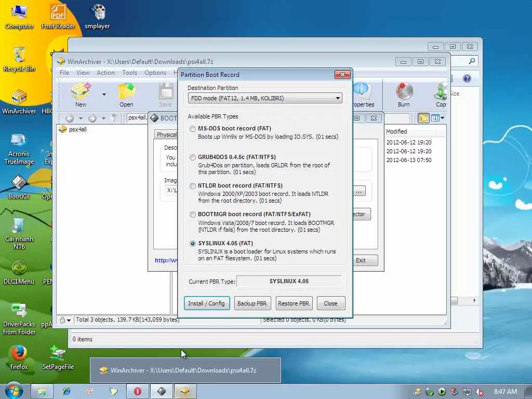
Task: Open DriverPacks from Folder desktop icon
Action: 19,319
